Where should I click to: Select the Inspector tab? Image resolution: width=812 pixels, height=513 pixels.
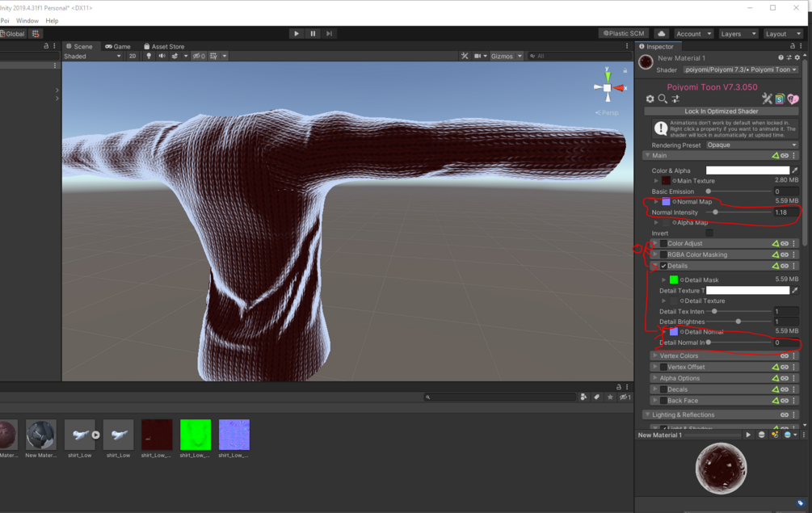tap(656, 46)
